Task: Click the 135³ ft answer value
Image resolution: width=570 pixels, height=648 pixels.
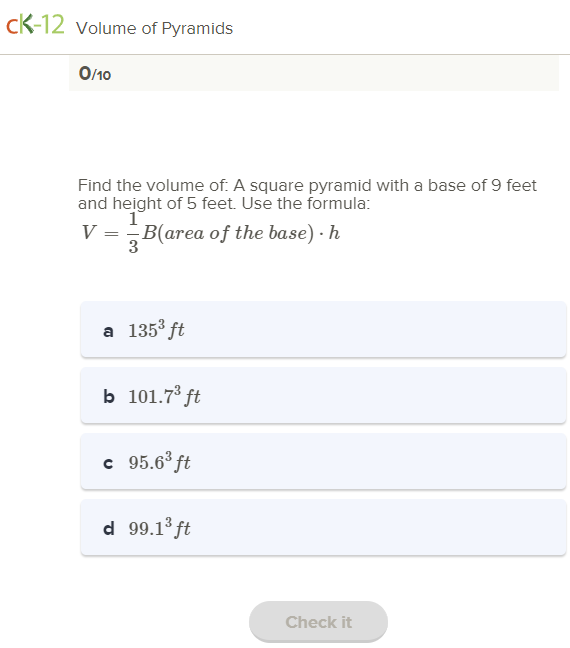Action: (x=156, y=329)
